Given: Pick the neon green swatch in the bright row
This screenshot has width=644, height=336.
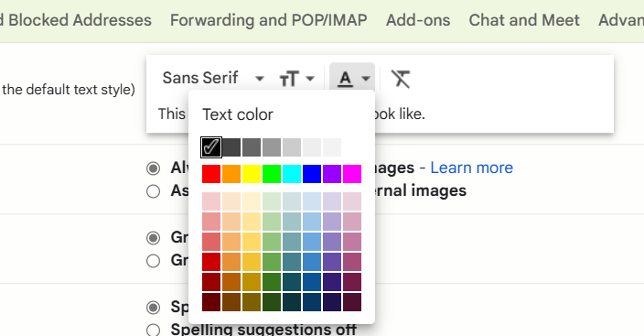Looking at the screenshot, I should pyautogui.click(x=272, y=174).
